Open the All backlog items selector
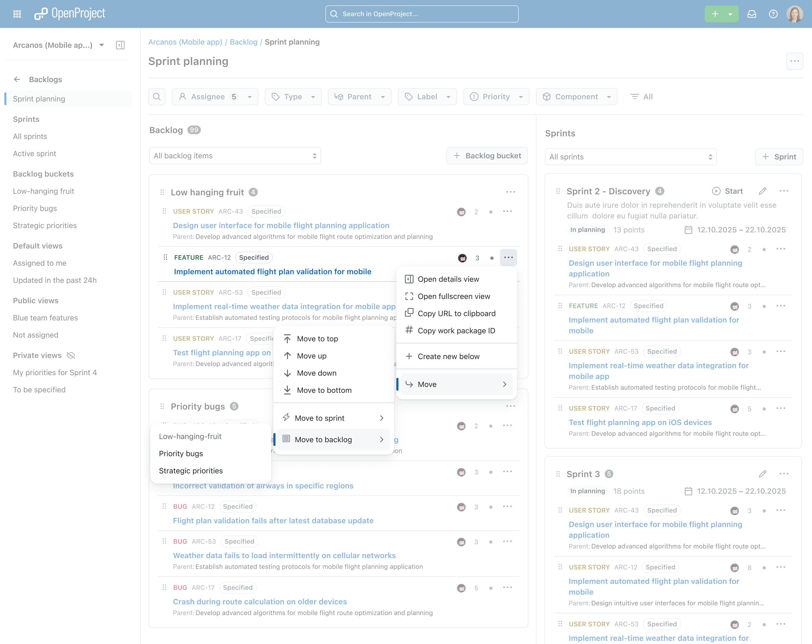Image resolution: width=812 pixels, height=644 pixels. 235,155
